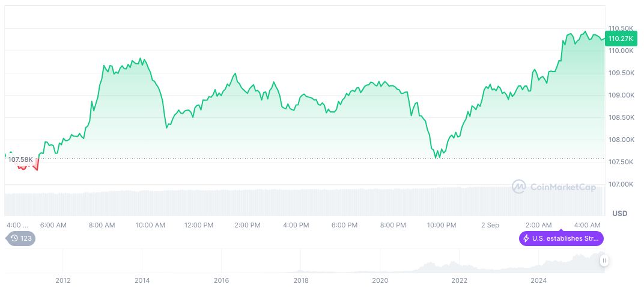
Task: Click the lightning bolt icon in the event pill
Action: point(526,238)
